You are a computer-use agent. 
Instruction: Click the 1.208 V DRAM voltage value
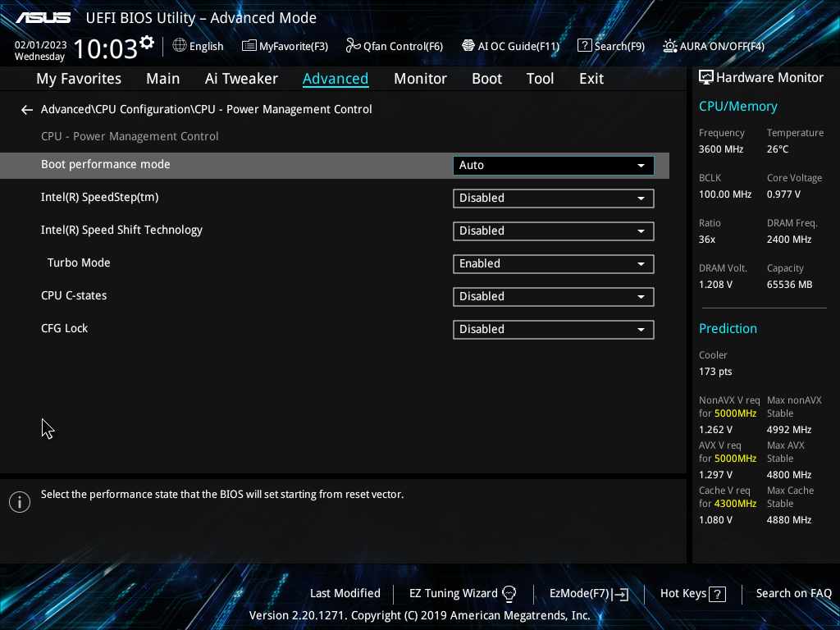coord(715,285)
